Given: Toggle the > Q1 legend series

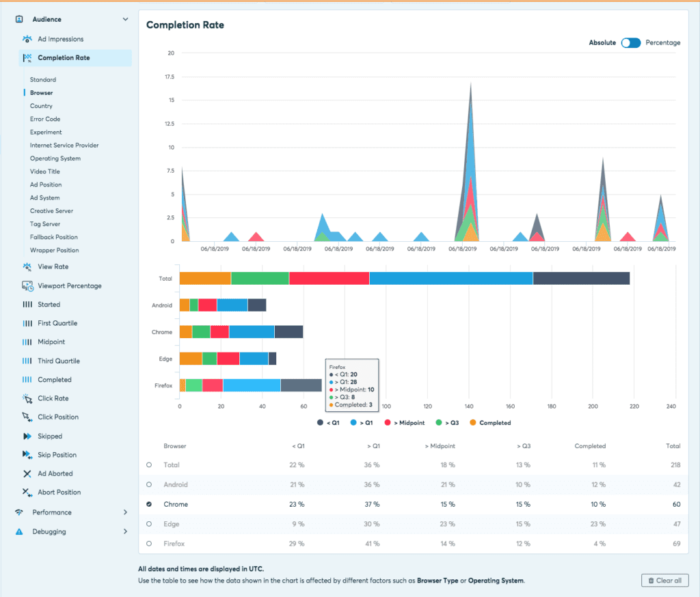Looking at the screenshot, I should click(x=362, y=423).
